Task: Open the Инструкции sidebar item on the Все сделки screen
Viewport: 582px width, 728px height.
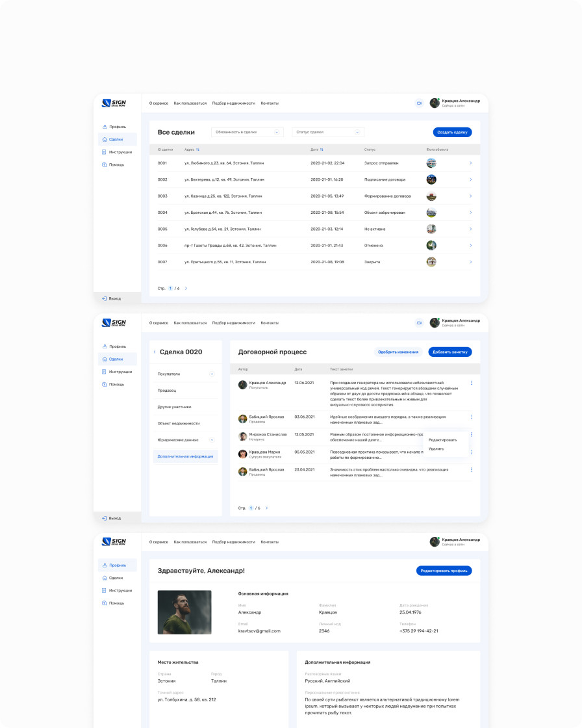Action: pos(117,152)
